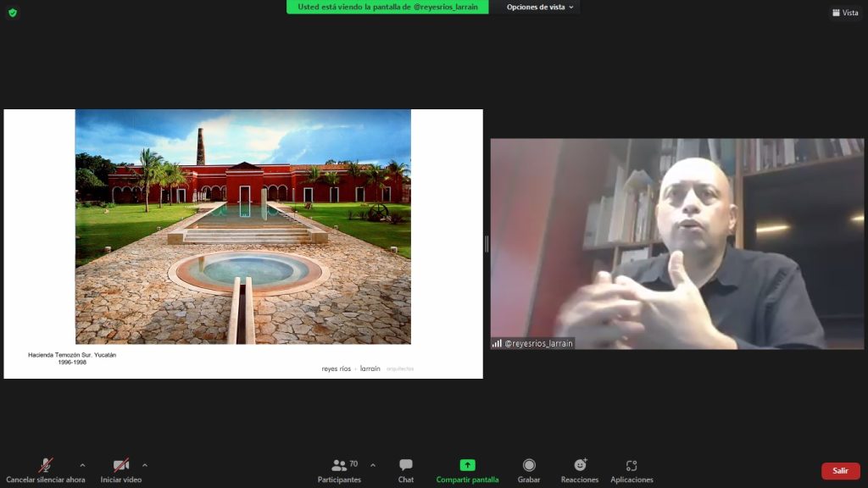
Task: Open Opciones de vista dropdown
Action: click(x=540, y=7)
